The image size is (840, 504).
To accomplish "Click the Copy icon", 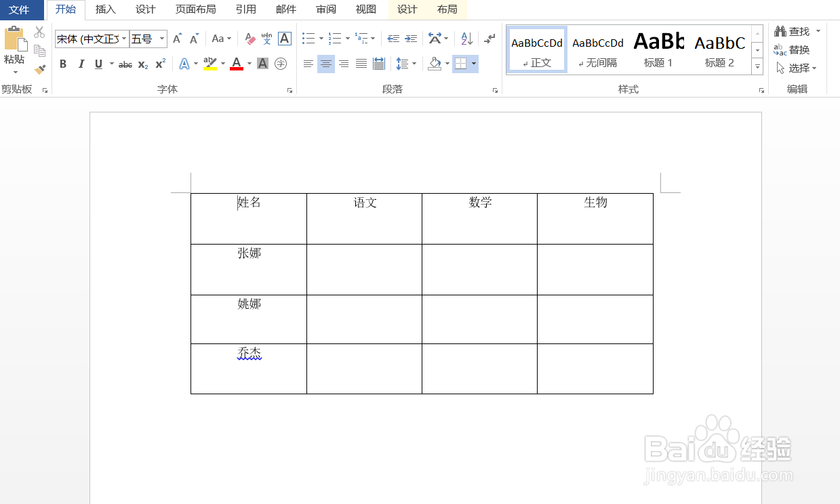I will pyautogui.click(x=39, y=51).
